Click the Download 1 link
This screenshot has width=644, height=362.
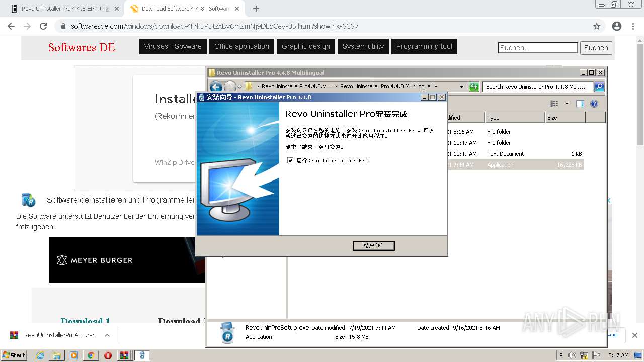[86, 321]
